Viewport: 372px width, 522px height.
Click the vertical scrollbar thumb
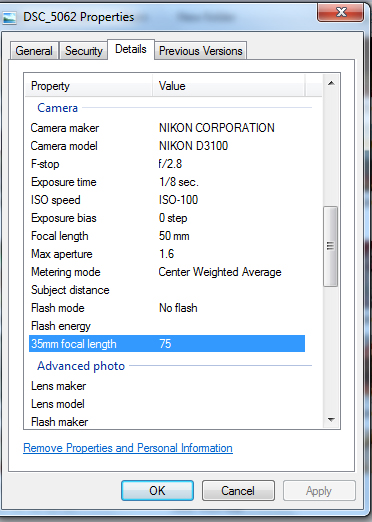331,246
